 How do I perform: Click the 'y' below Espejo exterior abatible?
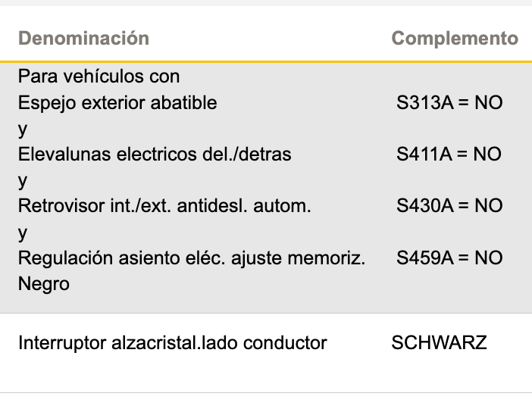point(23,129)
